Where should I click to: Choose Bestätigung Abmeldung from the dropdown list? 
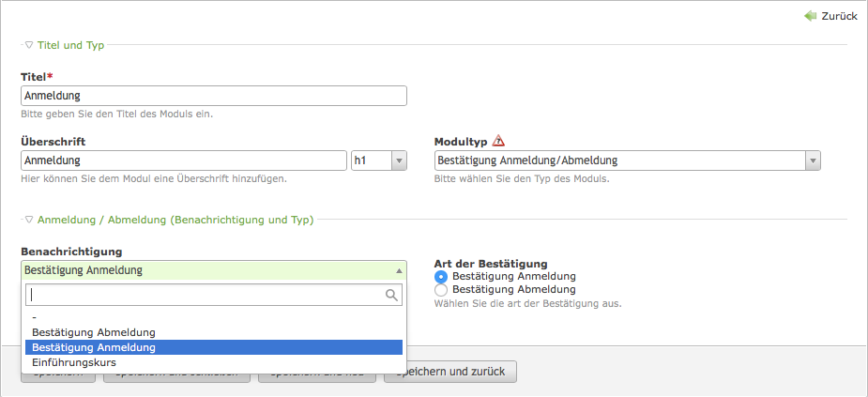tap(94, 332)
